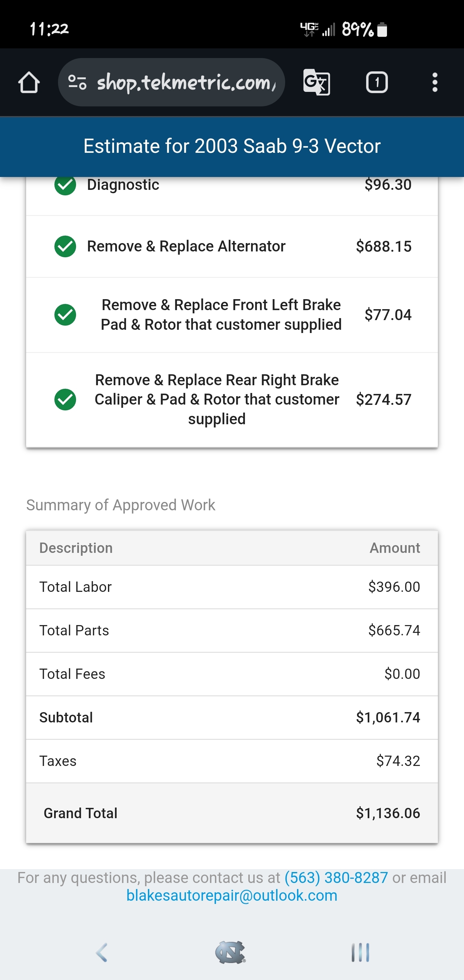Call the (563) 380-8287 phone link

pos(336,878)
